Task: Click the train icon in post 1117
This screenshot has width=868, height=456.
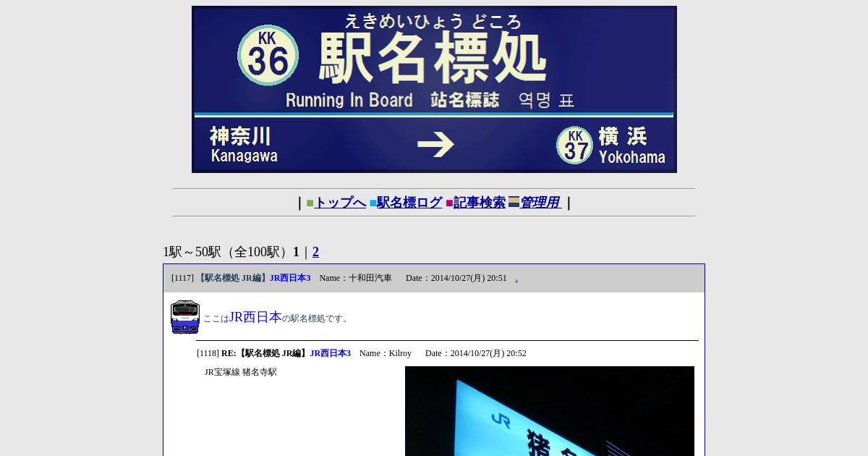Action: (x=184, y=317)
